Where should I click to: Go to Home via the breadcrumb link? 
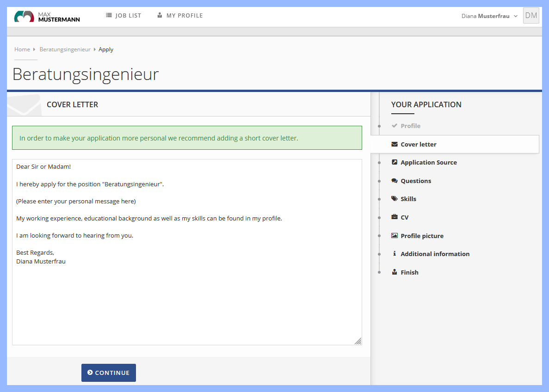(x=22, y=49)
